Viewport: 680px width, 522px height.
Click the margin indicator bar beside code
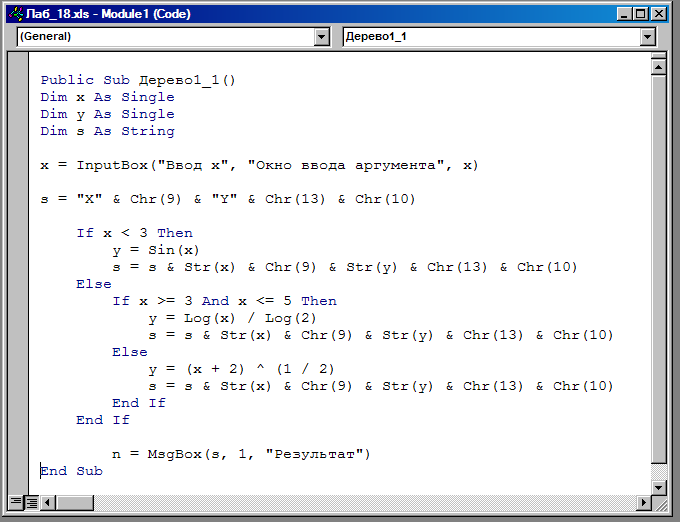pyautogui.click(x=19, y=273)
